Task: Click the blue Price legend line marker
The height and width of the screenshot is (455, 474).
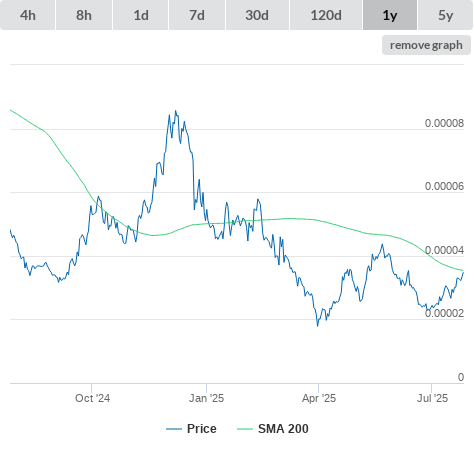Action: point(174,429)
